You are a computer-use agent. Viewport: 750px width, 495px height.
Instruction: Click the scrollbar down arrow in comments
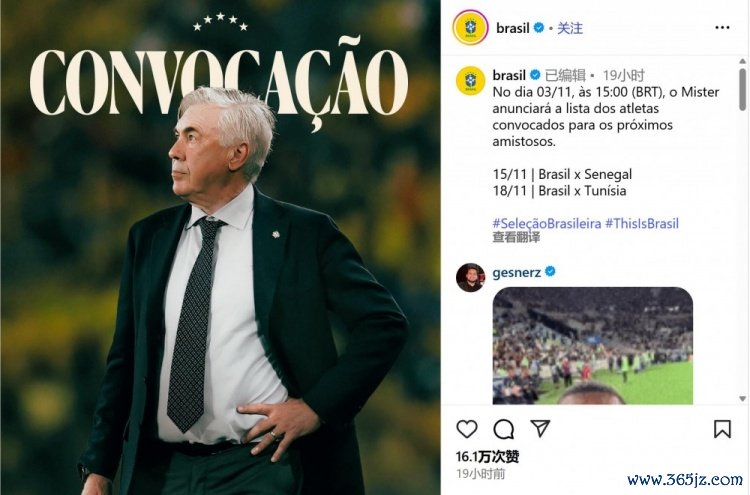pos(742,398)
